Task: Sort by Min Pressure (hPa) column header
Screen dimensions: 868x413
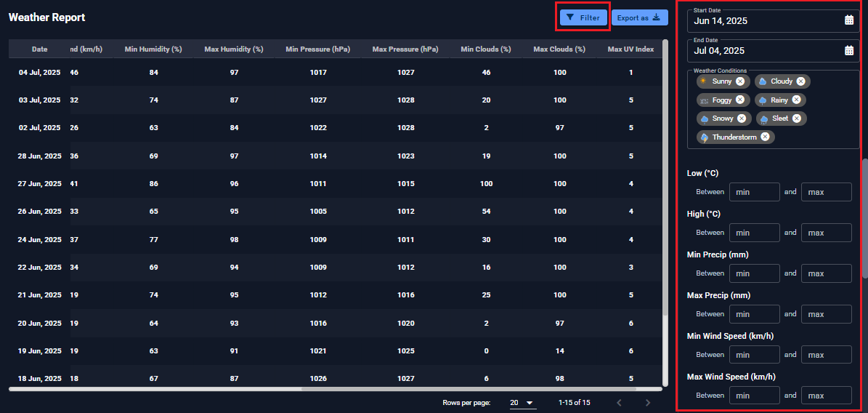Action: pyautogui.click(x=318, y=49)
